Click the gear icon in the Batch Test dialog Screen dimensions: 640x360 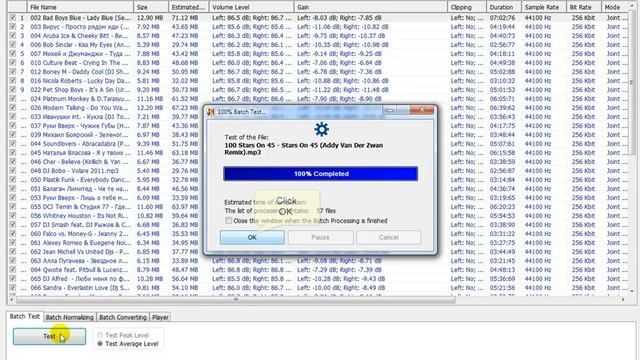tap(321, 129)
